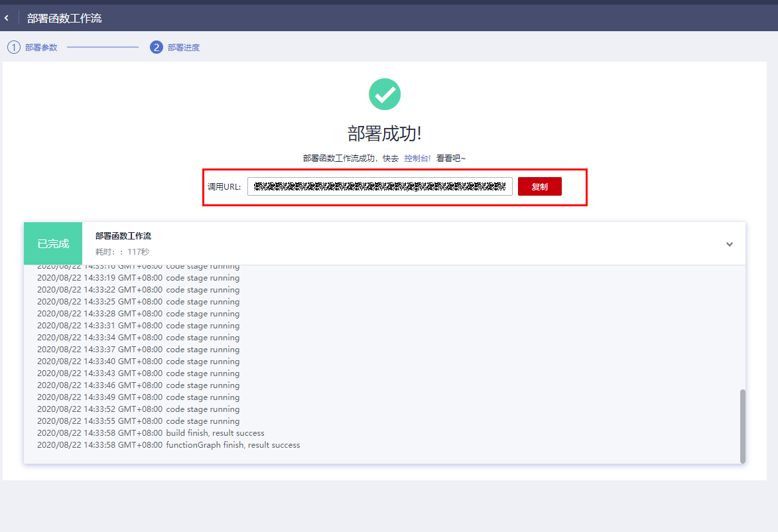Focus the 调用URL text field
The image size is (778, 532).
pos(379,186)
